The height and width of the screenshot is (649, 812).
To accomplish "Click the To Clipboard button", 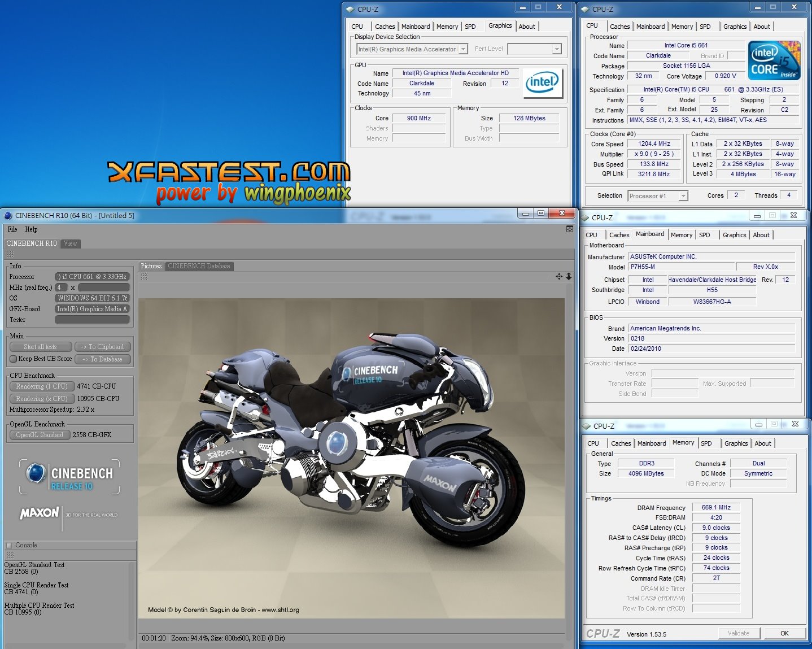I will coord(102,347).
